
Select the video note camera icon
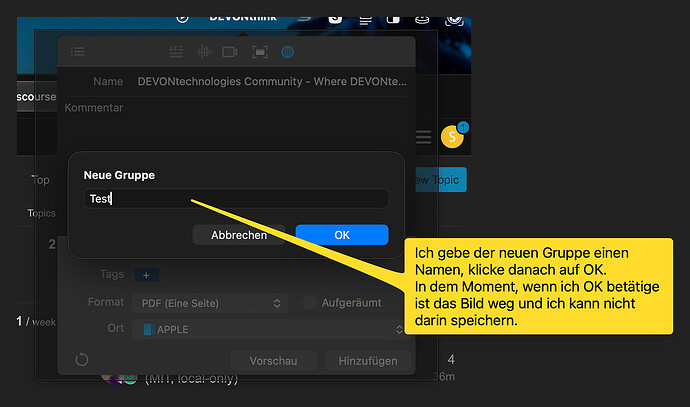[230, 52]
